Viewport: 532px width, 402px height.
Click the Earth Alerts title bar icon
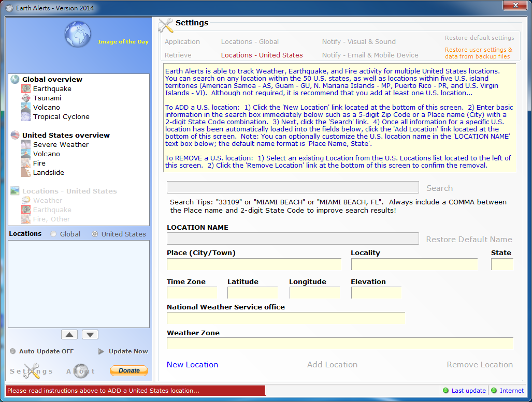click(x=9, y=8)
